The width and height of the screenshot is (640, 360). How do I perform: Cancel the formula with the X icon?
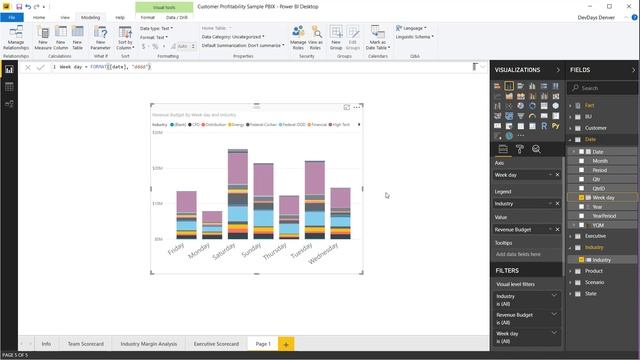28,67
